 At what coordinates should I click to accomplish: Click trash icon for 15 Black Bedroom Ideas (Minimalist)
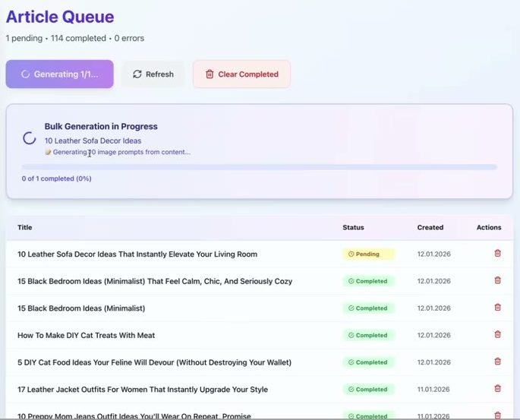point(497,307)
